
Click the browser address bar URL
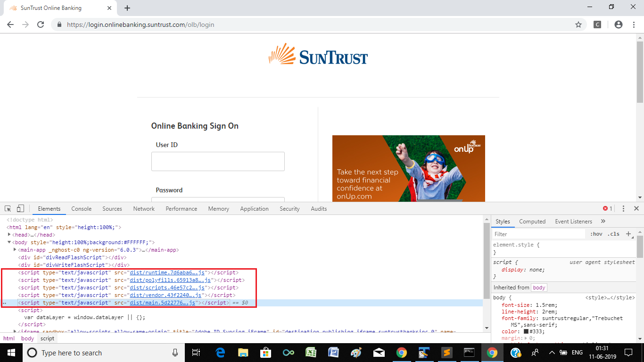(x=140, y=25)
